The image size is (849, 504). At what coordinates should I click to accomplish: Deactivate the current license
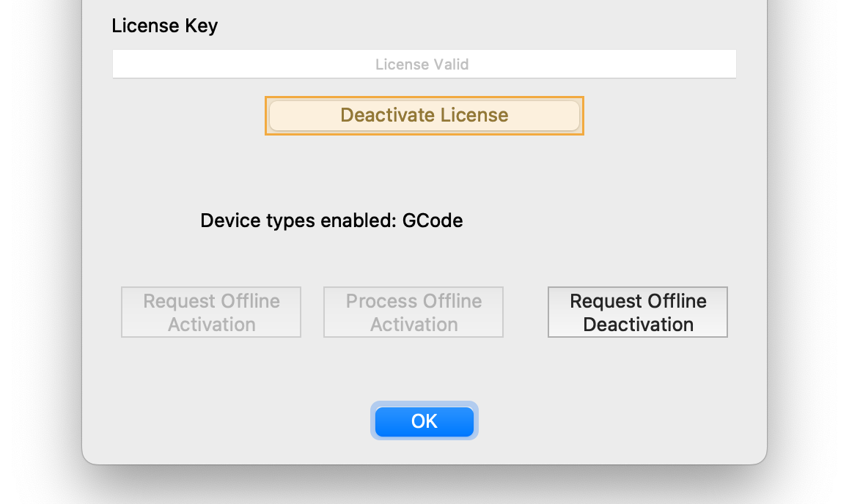coord(424,116)
